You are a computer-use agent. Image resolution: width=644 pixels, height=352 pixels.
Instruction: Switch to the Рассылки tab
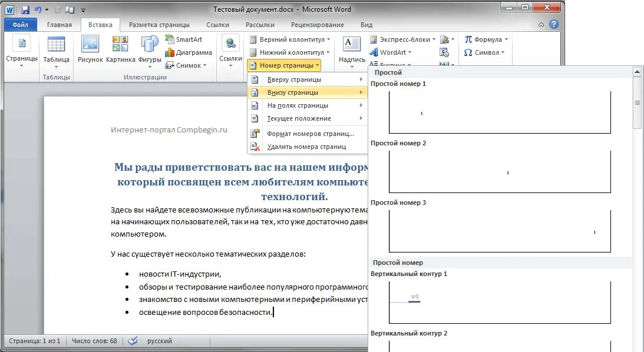tap(260, 25)
